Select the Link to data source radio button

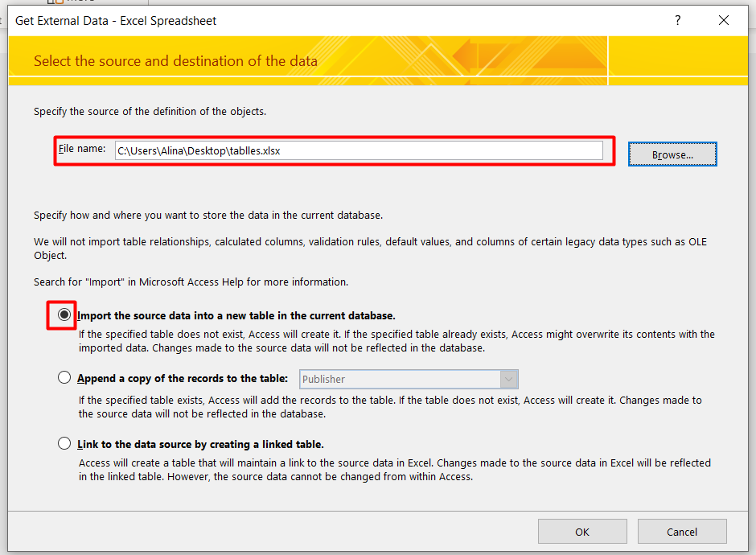pyautogui.click(x=64, y=443)
